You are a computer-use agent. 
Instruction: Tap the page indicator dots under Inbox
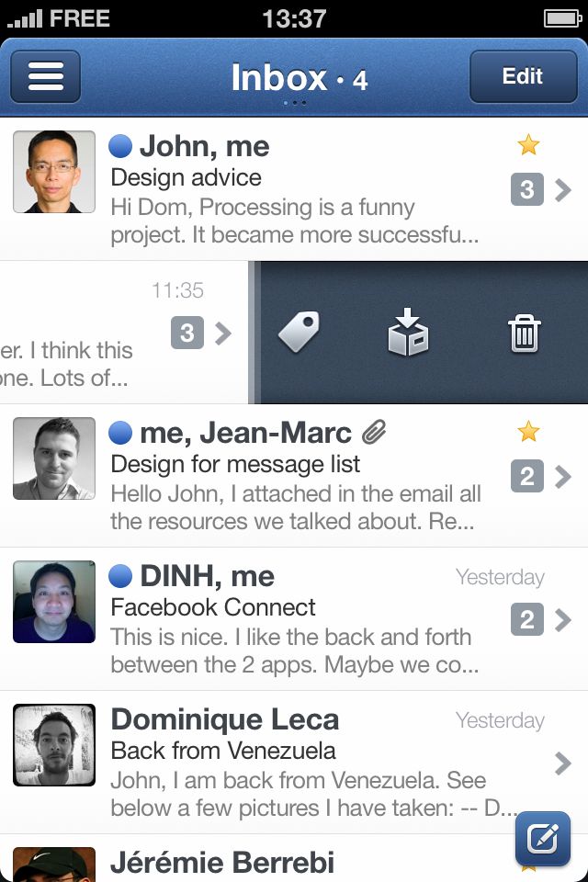coord(294,103)
